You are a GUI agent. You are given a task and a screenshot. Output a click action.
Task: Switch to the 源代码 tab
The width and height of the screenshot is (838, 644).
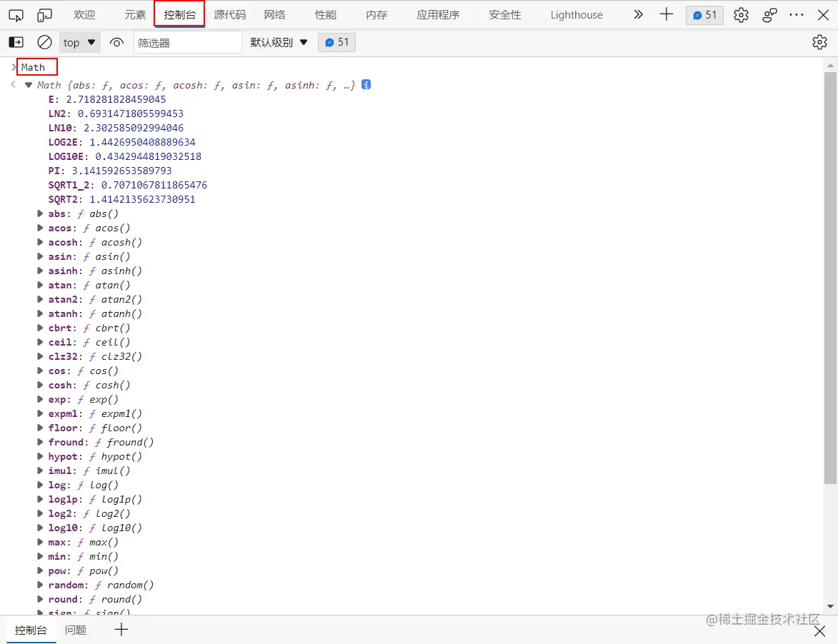[230, 15]
